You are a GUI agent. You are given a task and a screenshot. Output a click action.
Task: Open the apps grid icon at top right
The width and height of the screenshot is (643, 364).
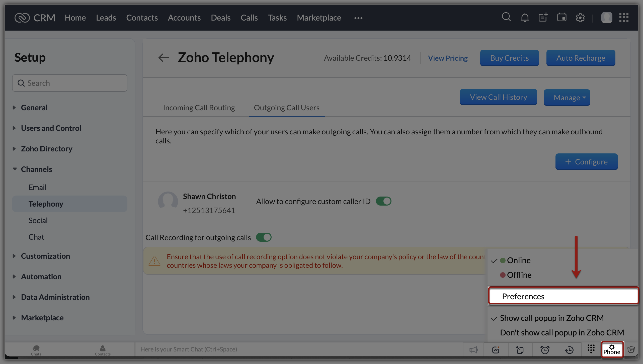click(x=624, y=18)
